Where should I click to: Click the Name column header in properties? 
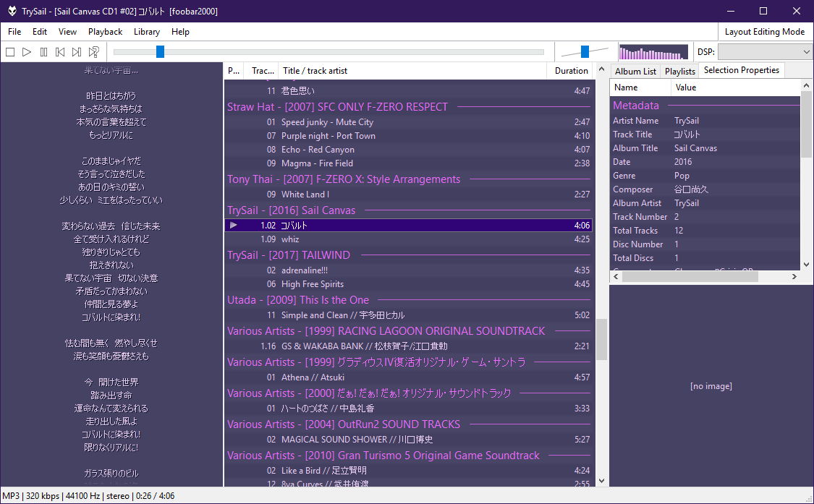click(x=640, y=87)
